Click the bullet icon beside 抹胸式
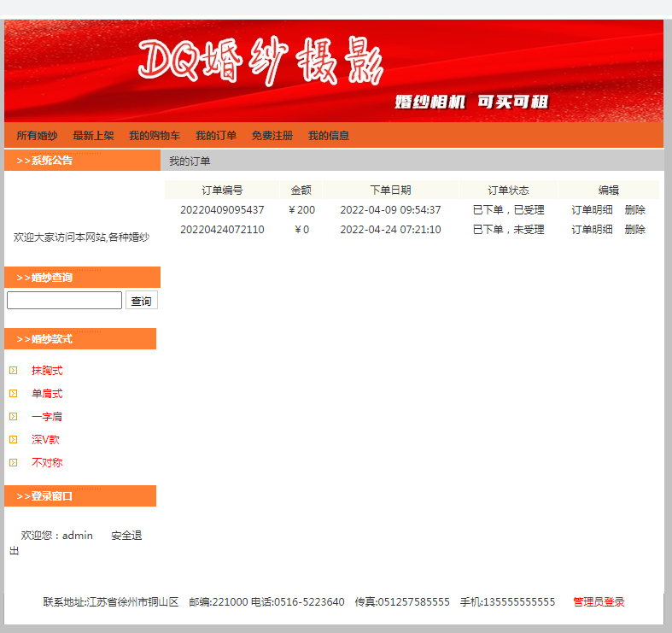 13,371
